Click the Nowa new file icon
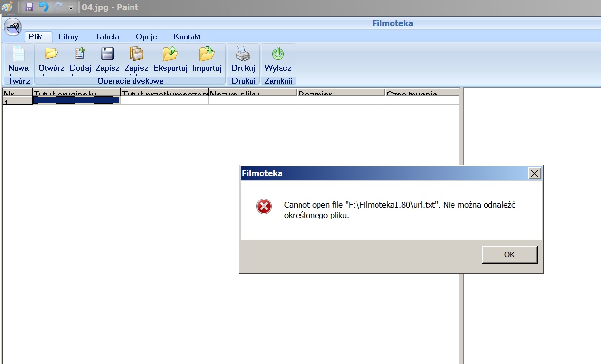Screen dimensions: 601x364 (x=19, y=54)
